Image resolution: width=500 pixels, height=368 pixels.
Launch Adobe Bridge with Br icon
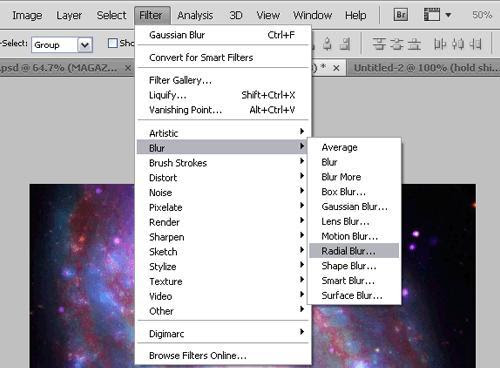(x=400, y=15)
